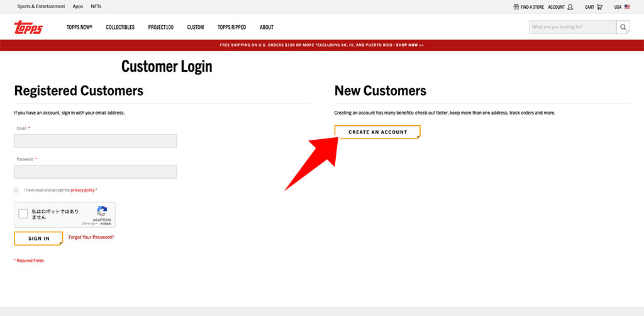Click the USA flag icon
The height and width of the screenshot is (316, 644).
(x=627, y=7)
